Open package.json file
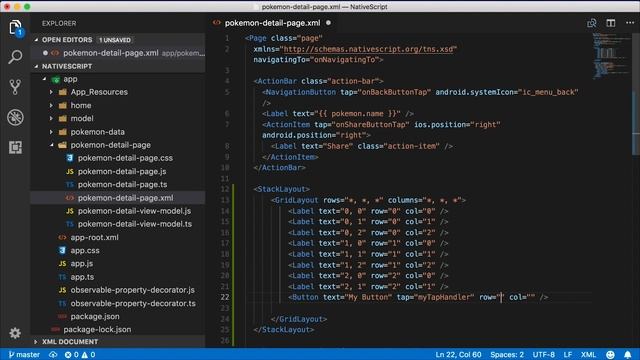640x360 pixels. (x=95, y=316)
